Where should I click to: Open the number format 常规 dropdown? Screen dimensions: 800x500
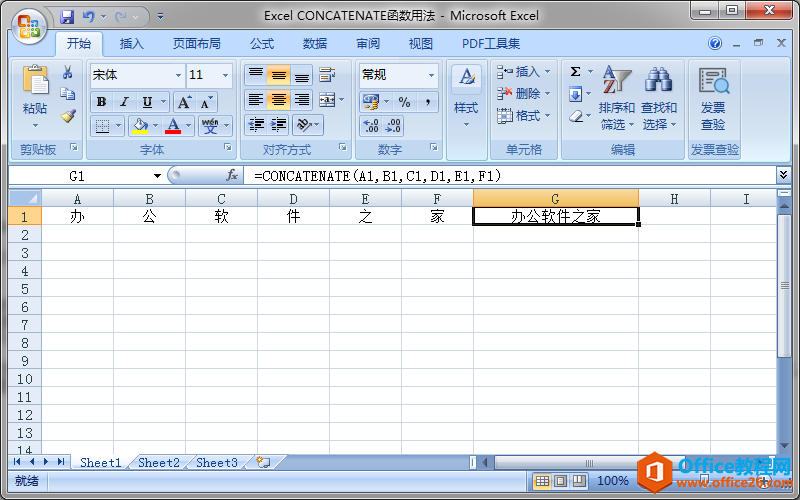(431, 76)
